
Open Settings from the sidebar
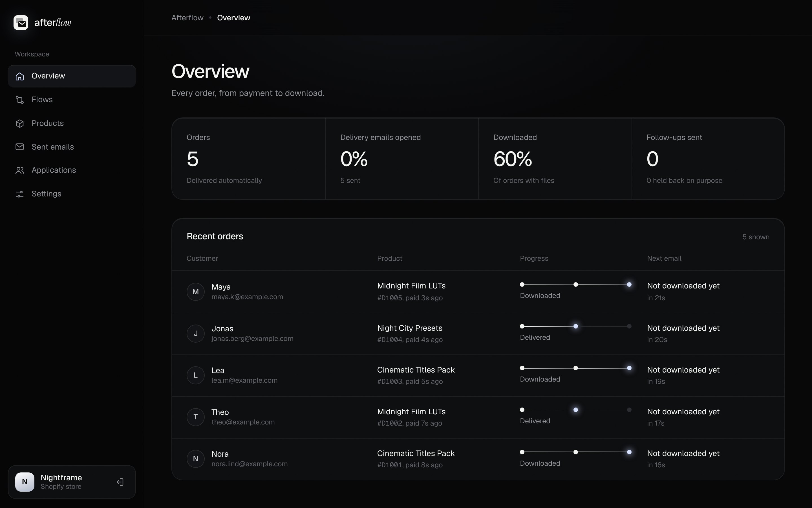pyautogui.click(x=72, y=194)
